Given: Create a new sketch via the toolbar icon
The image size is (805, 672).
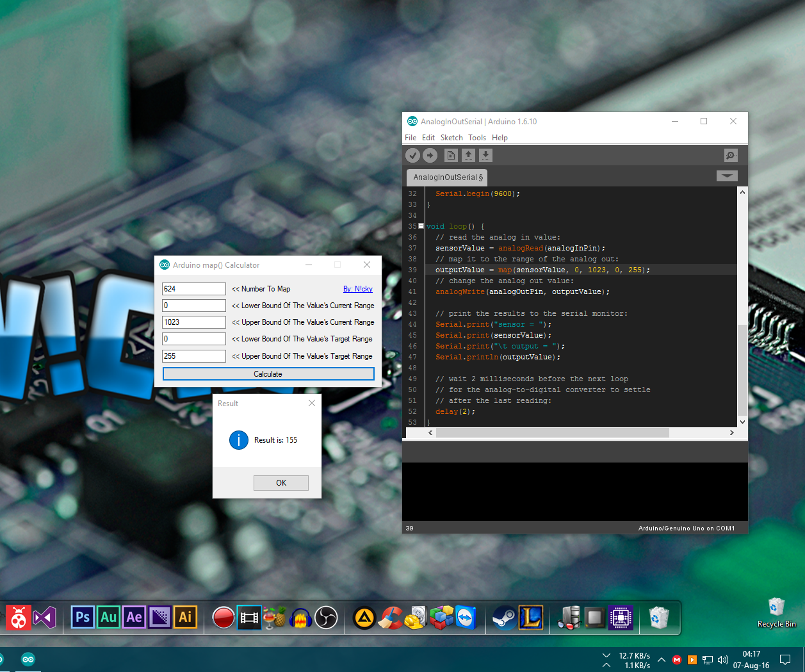Looking at the screenshot, I should pos(451,155).
